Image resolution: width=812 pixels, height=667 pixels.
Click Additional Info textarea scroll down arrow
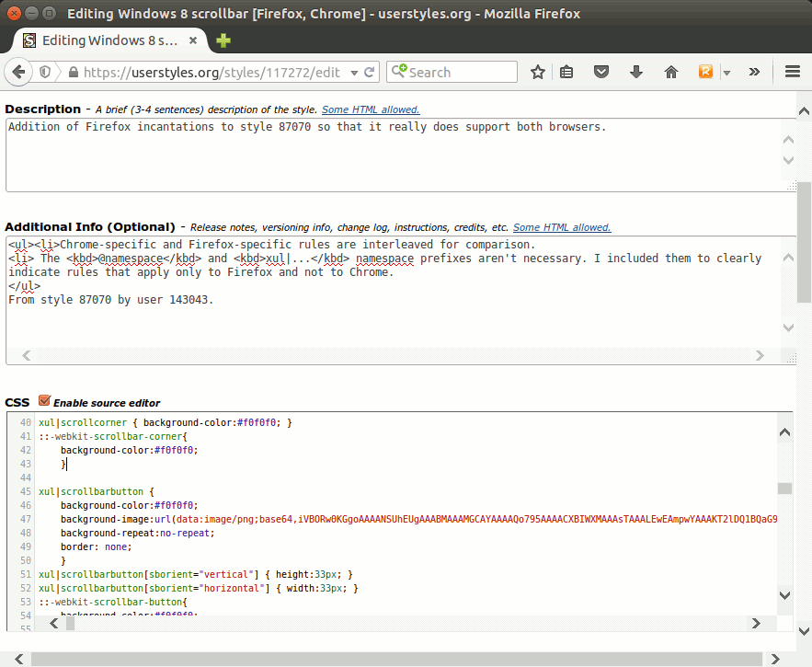point(789,328)
